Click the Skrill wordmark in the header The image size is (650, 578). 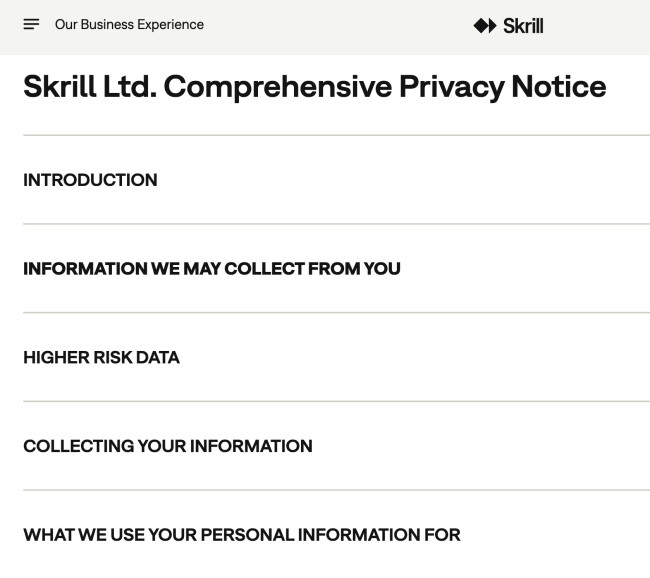point(523,25)
